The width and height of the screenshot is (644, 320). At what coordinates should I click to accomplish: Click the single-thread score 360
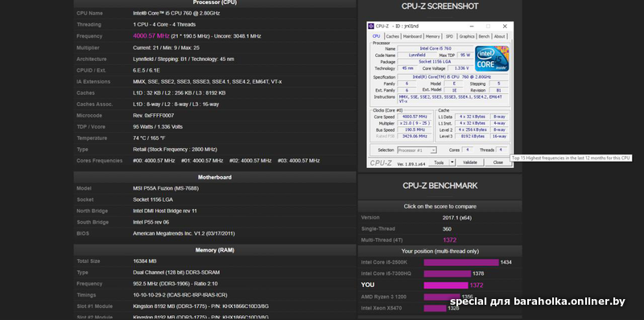pyautogui.click(x=447, y=229)
